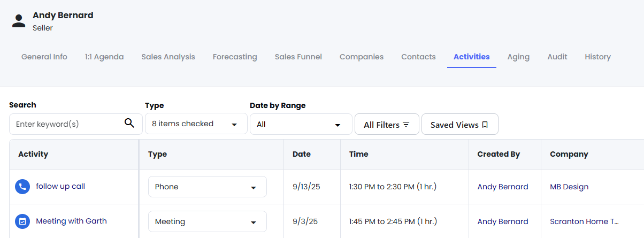Click the phone icon beside follow up call

coord(22,187)
